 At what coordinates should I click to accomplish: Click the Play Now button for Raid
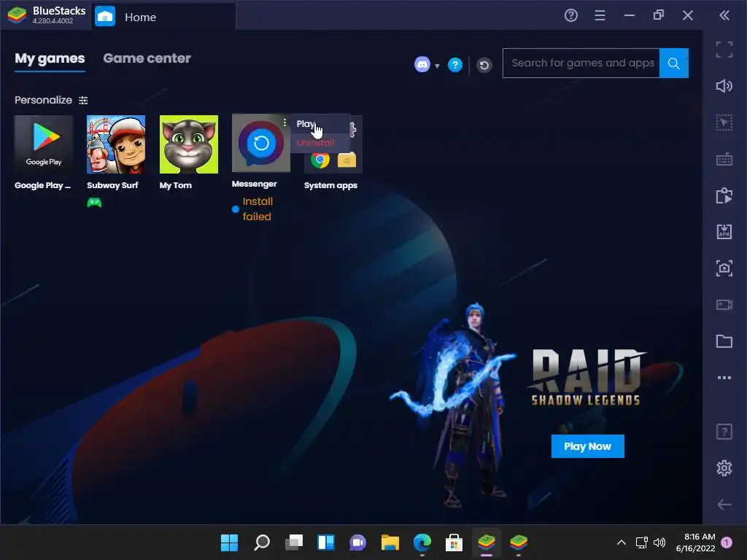coord(587,446)
